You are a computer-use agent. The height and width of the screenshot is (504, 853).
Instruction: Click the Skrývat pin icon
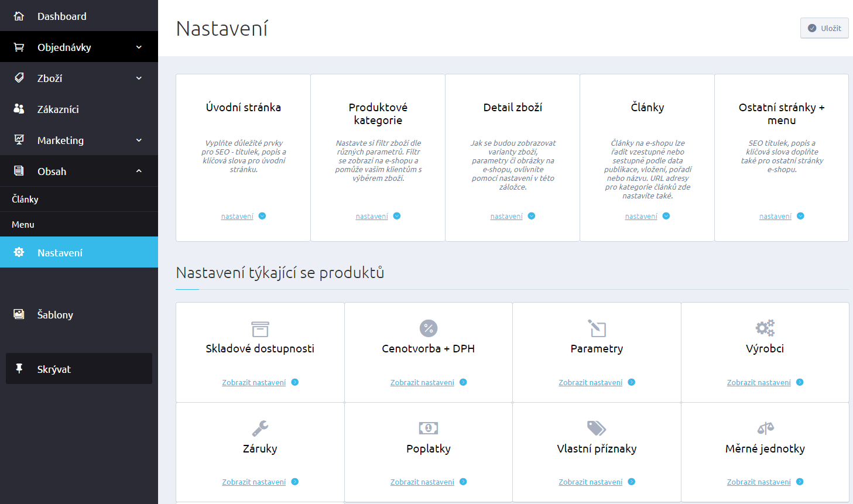19,369
